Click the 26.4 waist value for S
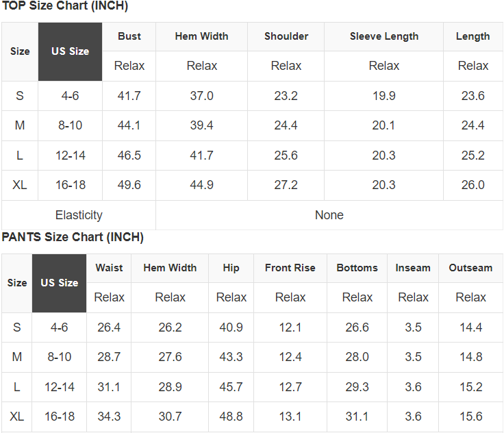This screenshot has width=504, height=433. point(109,327)
